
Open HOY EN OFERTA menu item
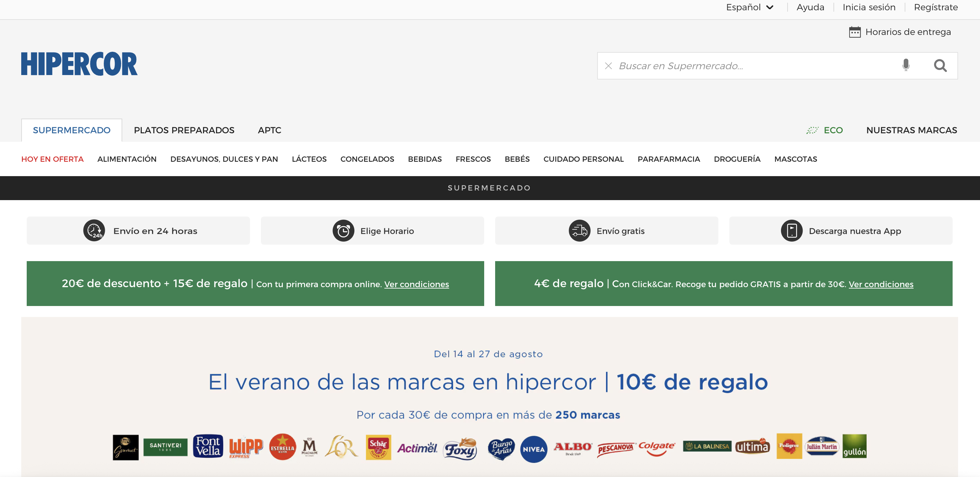pyautogui.click(x=52, y=159)
